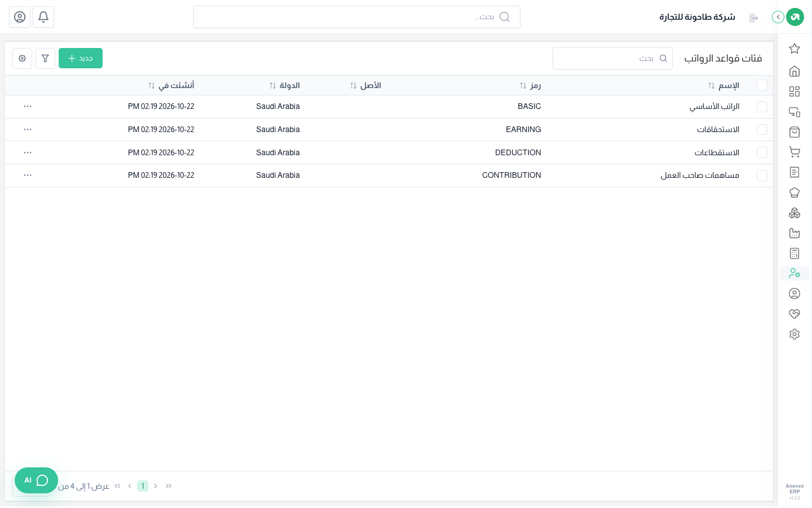Sort by الأصل column

pos(365,85)
